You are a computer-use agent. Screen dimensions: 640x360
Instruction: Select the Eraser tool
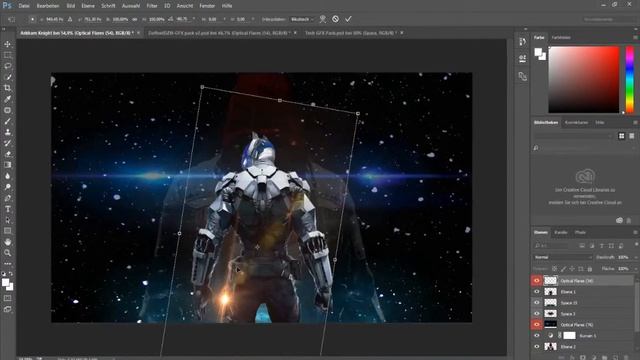[x=7, y=154]
